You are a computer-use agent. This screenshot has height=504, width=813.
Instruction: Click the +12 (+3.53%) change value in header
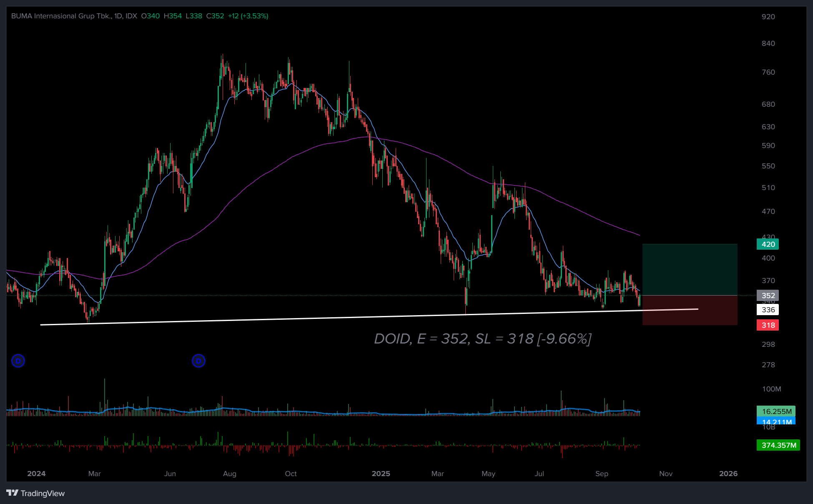tap(248, 16)
